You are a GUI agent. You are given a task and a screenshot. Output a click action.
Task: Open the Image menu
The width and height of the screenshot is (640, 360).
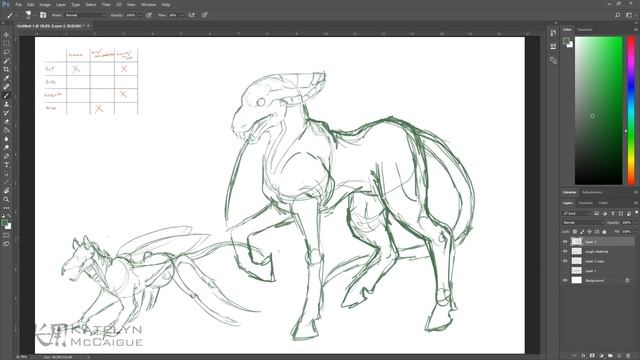[45, 4]
